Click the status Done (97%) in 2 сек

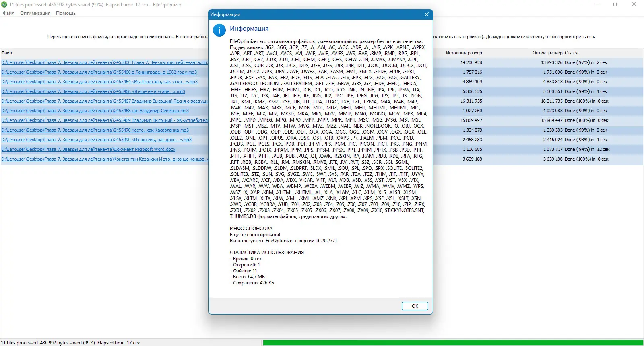coord(586,62)
